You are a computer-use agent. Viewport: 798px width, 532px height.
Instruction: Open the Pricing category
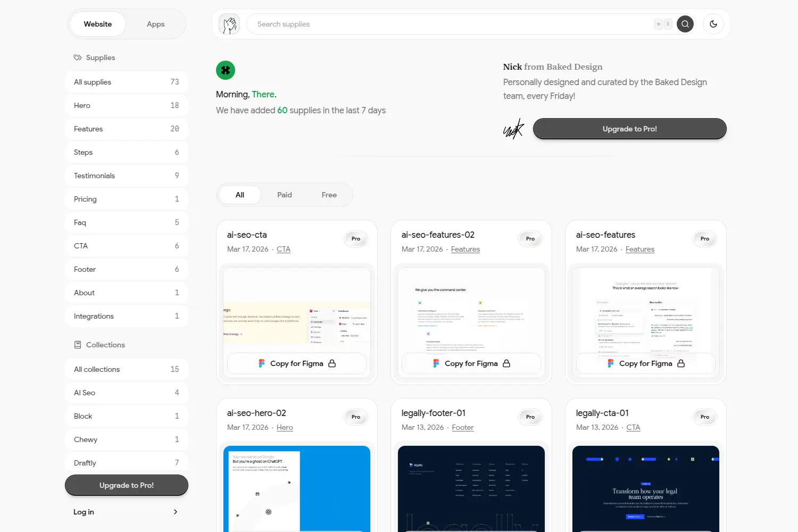click(127, 199)
